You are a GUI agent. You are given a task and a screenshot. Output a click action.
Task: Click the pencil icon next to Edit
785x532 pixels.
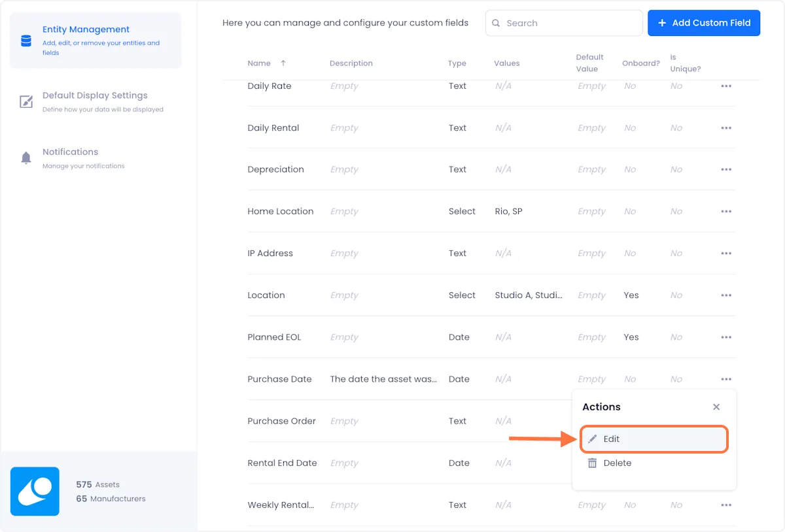592,439
